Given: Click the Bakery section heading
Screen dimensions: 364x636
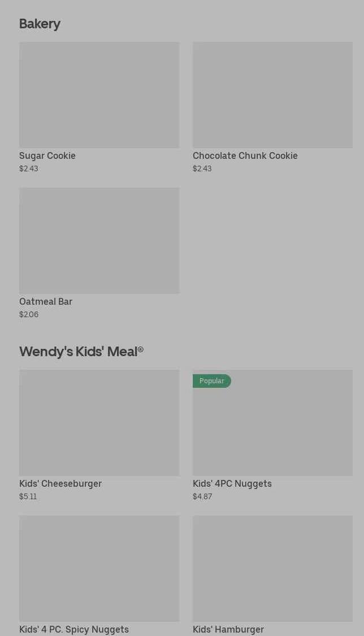Looking at the screenshot, I should pos(40,24).
